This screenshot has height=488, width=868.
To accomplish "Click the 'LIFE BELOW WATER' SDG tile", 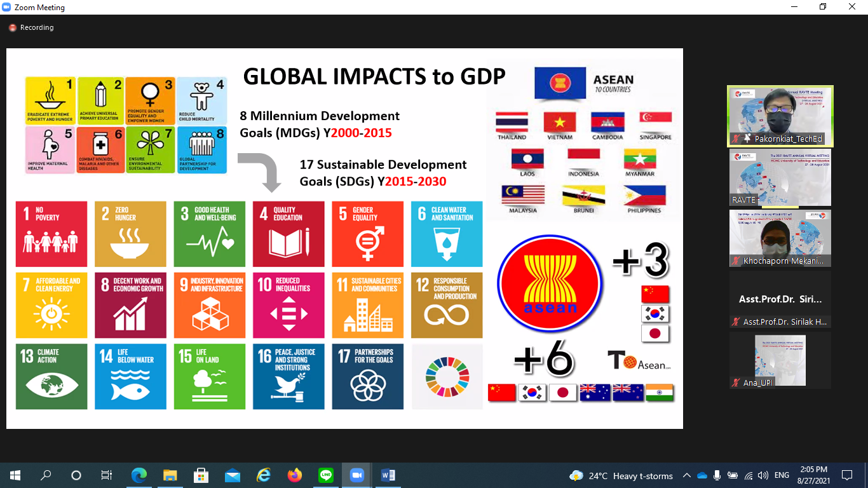I will [130, 377].
